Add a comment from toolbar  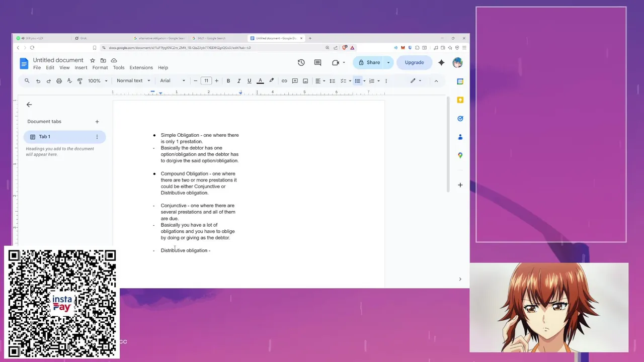(x=295, y=81)
